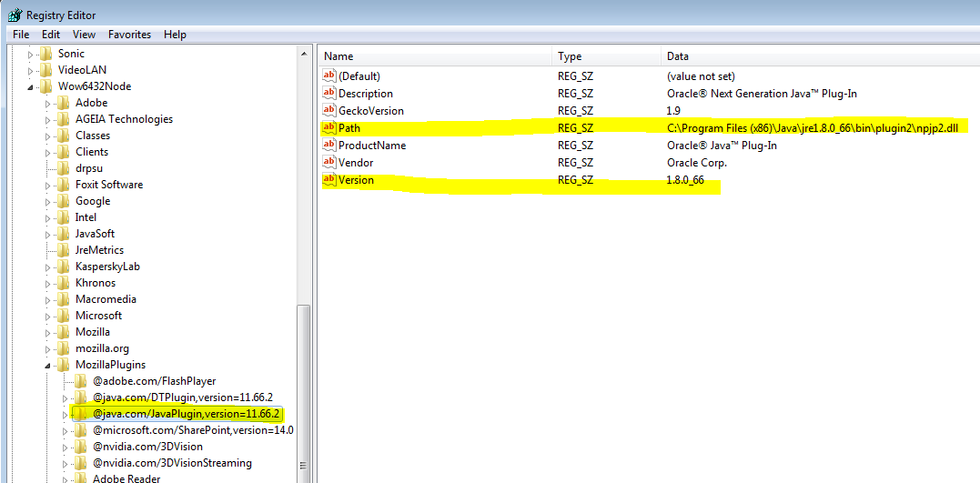Open the View menu
980x483 pixels.
tap(84, 35)
